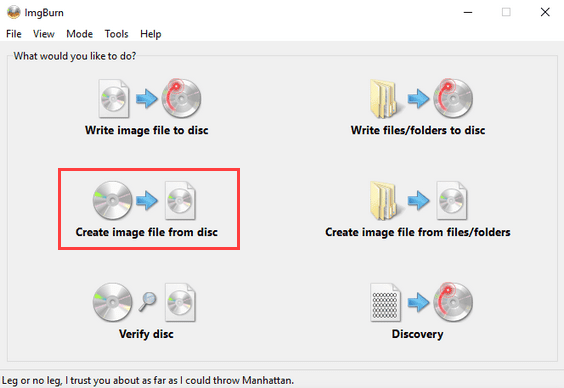Minimize the ImgBurn window

[468, 12]
